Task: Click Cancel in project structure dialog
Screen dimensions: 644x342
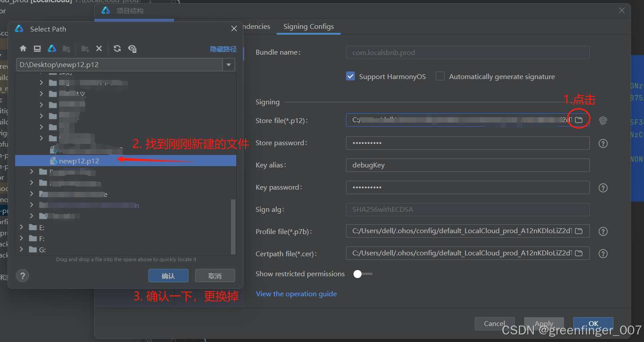Action: tap(494, 323)
